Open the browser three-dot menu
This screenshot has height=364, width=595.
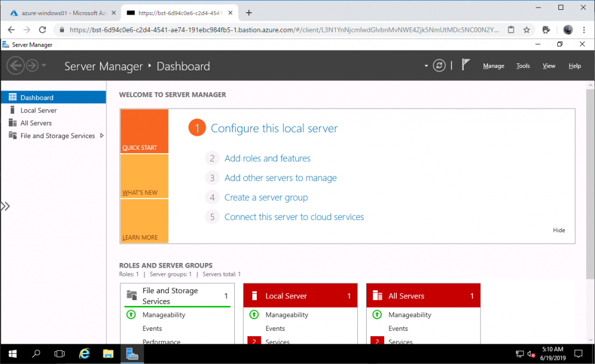tap(584, 30)
